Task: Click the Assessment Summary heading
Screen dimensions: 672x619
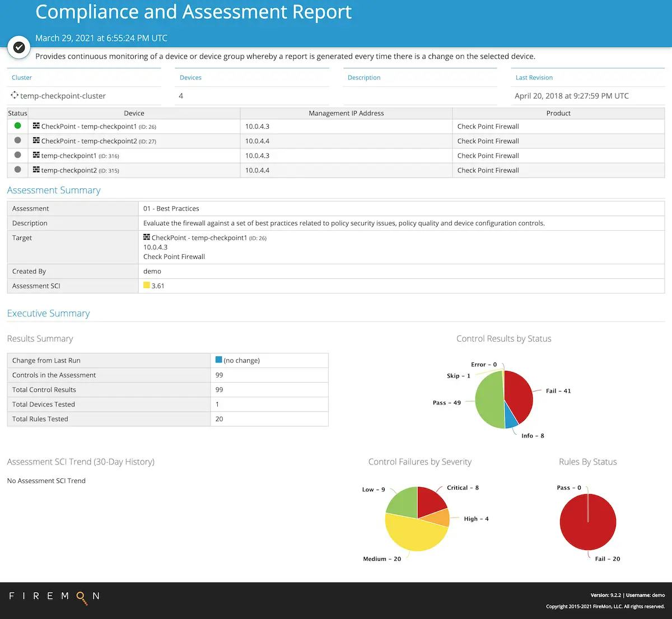Action: [53, 190]
